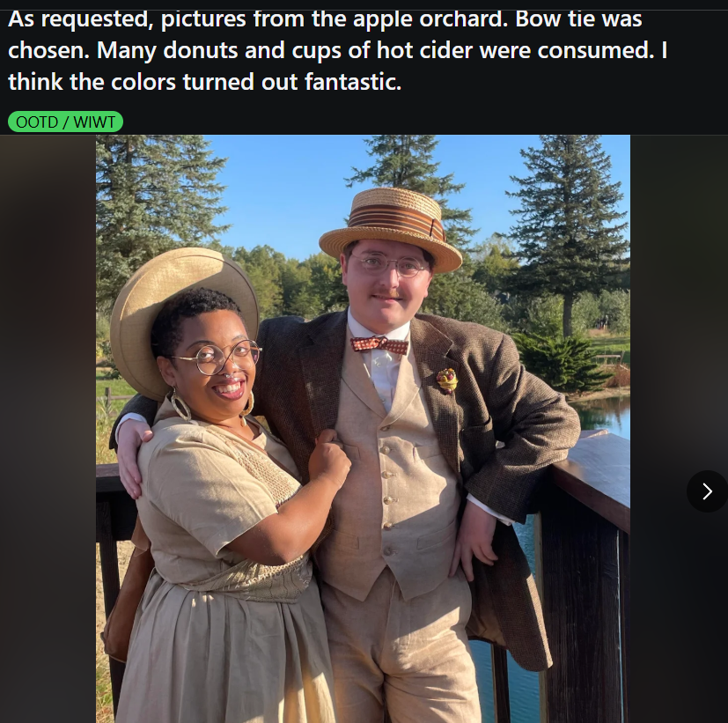Click the woman's hand gripping the lapel
728x723 pixels.
click(329, 457)
